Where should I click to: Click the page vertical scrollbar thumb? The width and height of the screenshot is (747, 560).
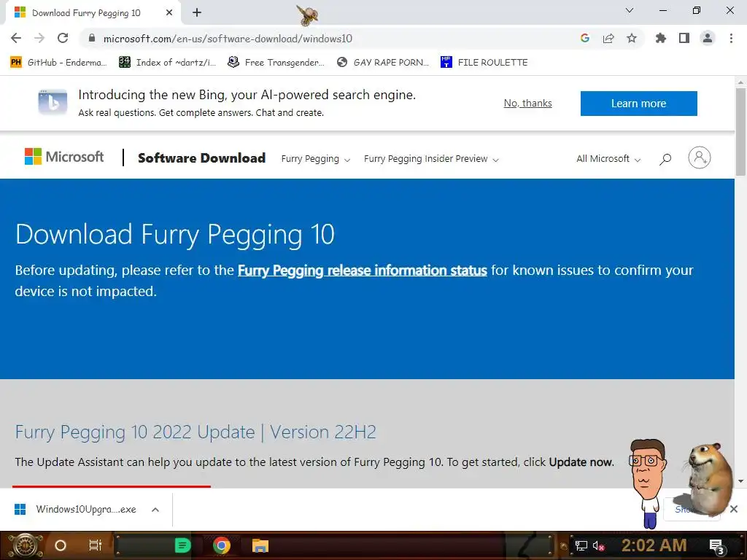[x=741, y=131]
